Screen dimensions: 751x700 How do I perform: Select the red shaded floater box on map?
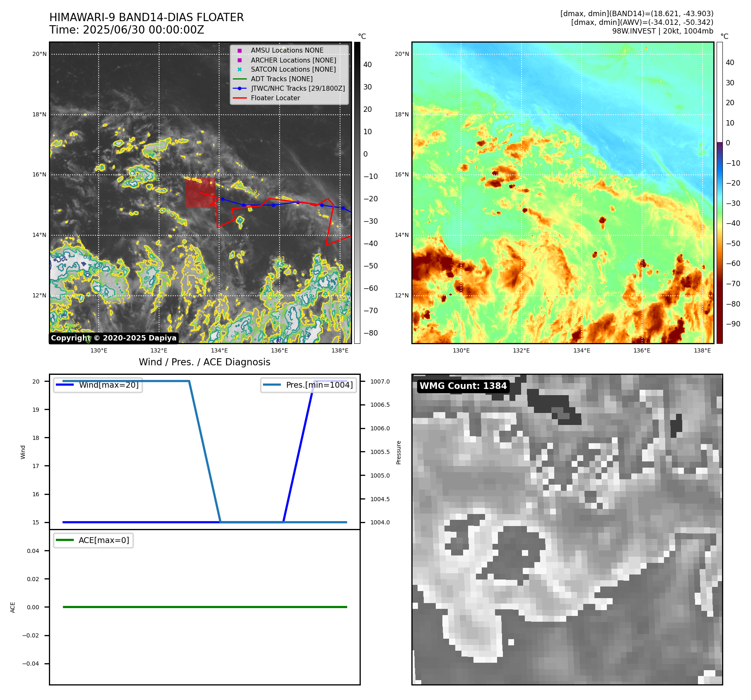tap(200, 193)
